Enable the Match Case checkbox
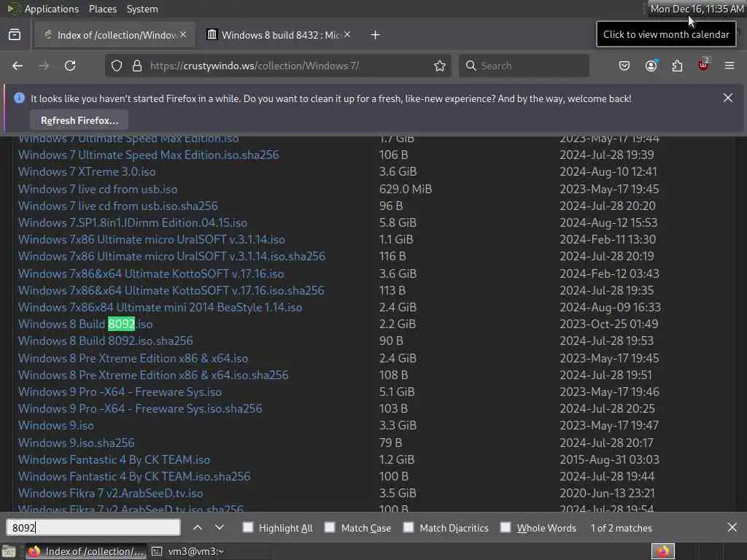Screen dimensions: 747x560 [x=330, y=527]
